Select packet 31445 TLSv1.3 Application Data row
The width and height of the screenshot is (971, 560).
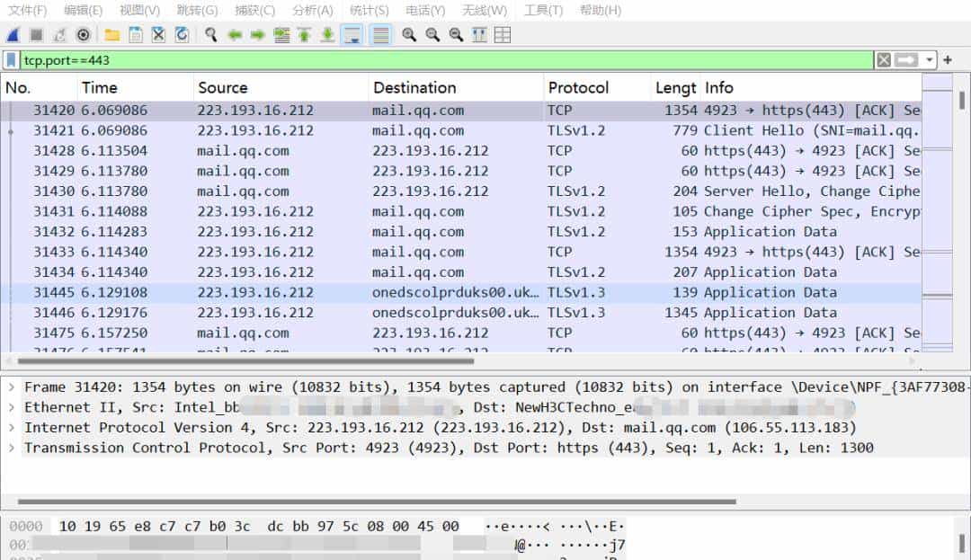coord(461,292)
